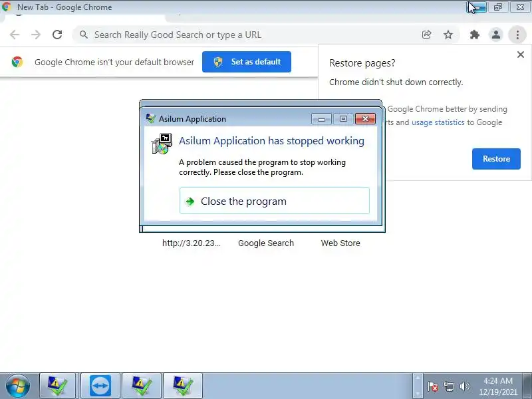Viewport: 532px width, 399px height.
Task: Open Chrome's three-dot menu
Action: coord(517,35)
